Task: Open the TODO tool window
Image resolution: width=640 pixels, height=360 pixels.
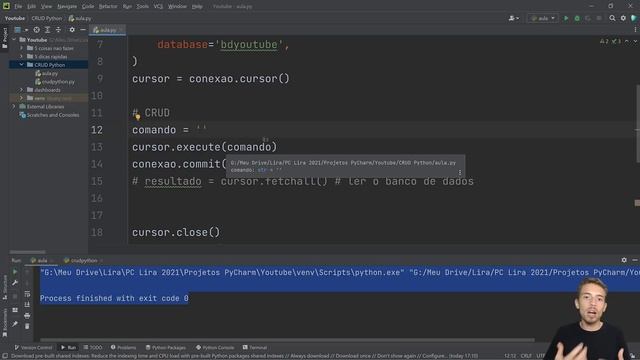Action: 93,347
